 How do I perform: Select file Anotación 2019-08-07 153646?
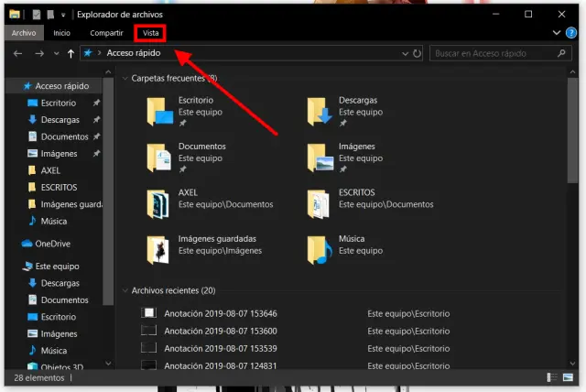click(x=221, y=313)
